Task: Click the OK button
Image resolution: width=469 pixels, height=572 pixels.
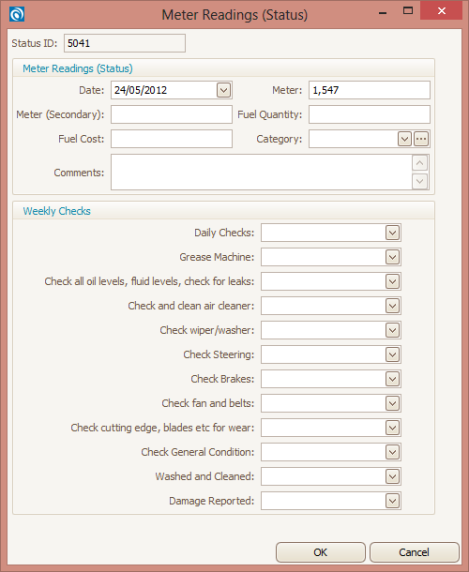Action: (321, 552)
